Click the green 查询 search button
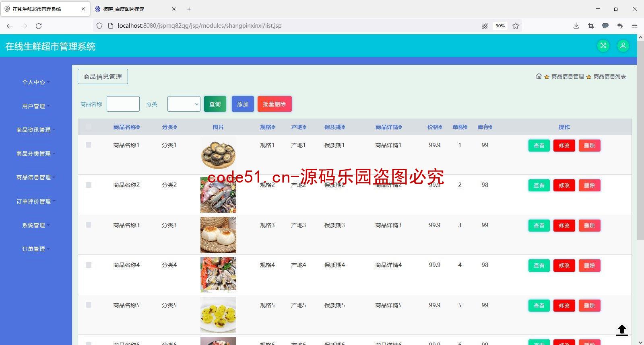This screenshot has width=644, height=345. [x=215, y=104]
